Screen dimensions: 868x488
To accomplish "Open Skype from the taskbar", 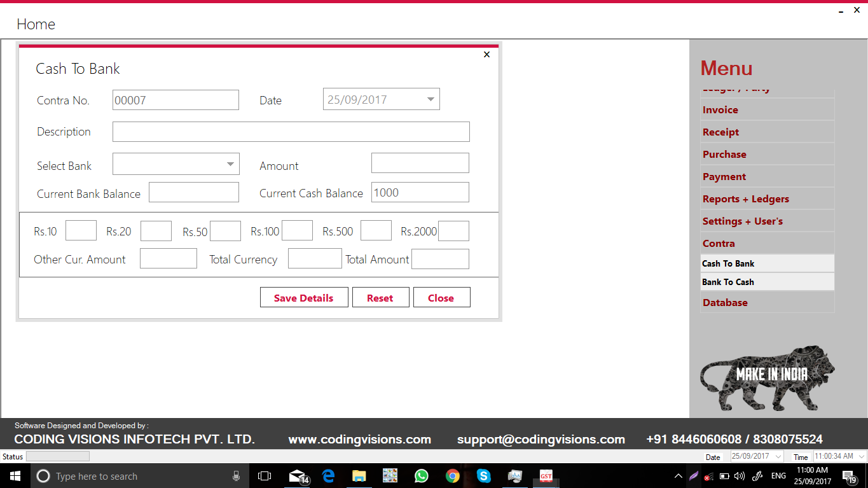I will tap(483, 476).
